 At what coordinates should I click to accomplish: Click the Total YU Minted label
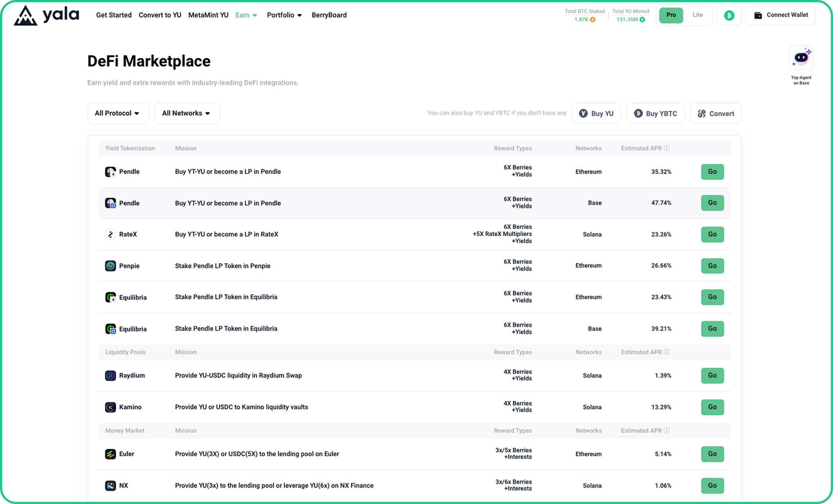pos(631,11)
